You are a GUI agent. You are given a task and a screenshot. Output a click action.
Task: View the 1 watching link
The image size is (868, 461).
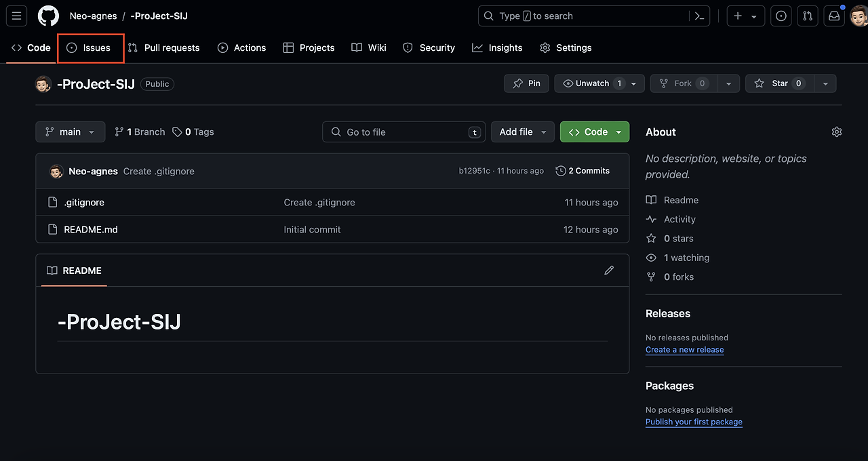[x=678, y=258]
